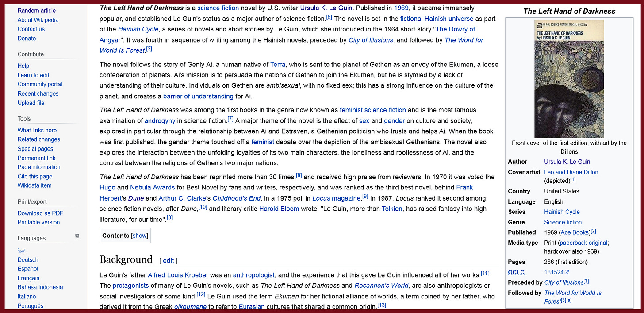This screenshot has width=644, height=313.
Task: Open What links here
Action: pos(37,130)
